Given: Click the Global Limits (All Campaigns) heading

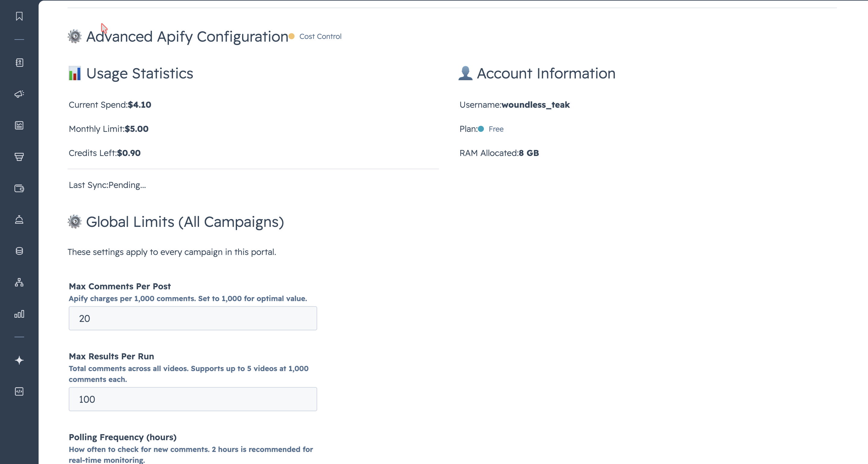Looking at the screenshot, I should click(x=185, y=222).
